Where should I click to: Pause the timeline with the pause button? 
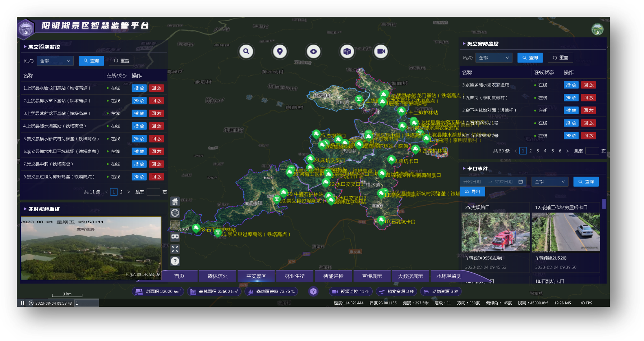(22, 303)
